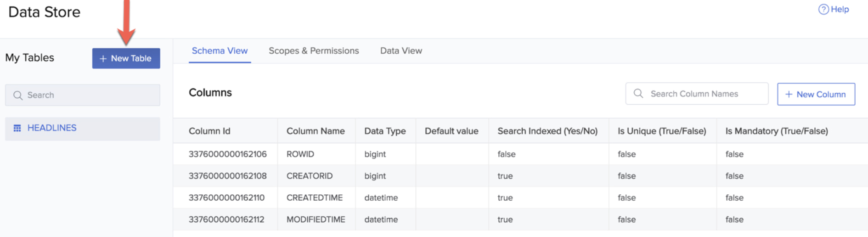Create a table with New Table button
Viewport: 868px width, 237px height.
point(126,58)
